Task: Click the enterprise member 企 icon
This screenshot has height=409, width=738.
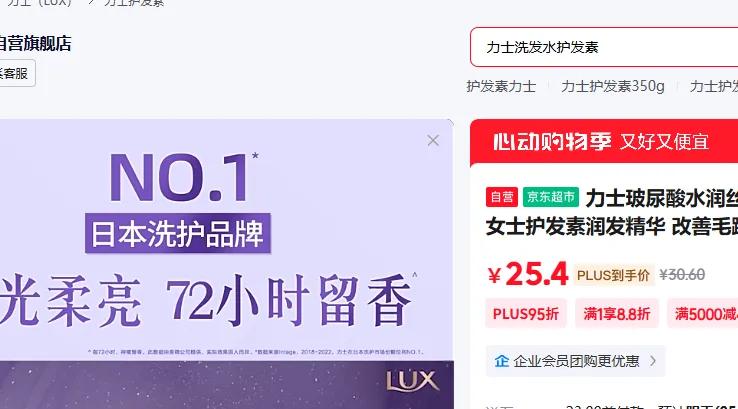Action: coord(502,361)
